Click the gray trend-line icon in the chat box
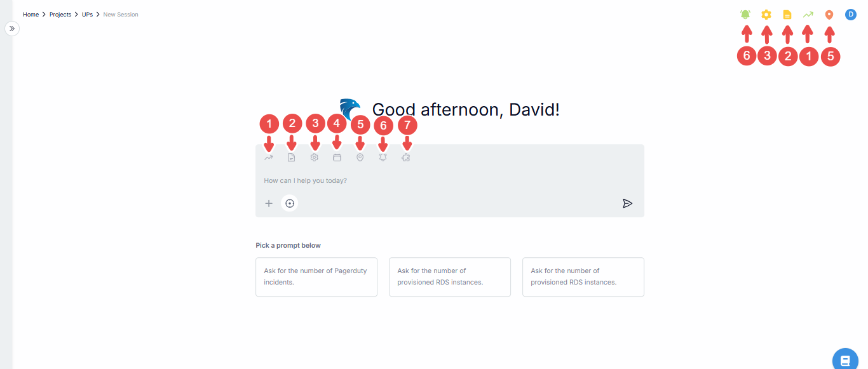The width and height of the screenshot is (868, 369). click(269, 158)
